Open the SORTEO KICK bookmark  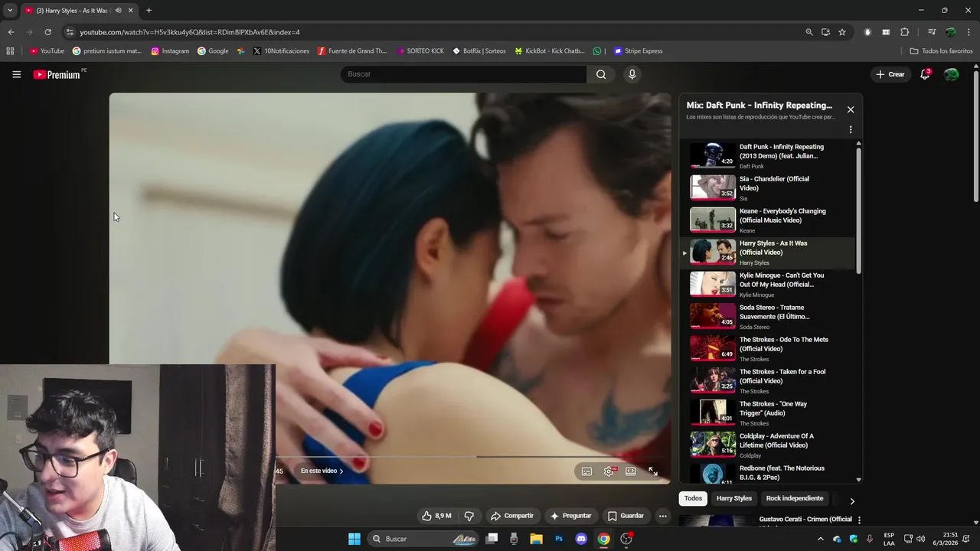point(420,51)
